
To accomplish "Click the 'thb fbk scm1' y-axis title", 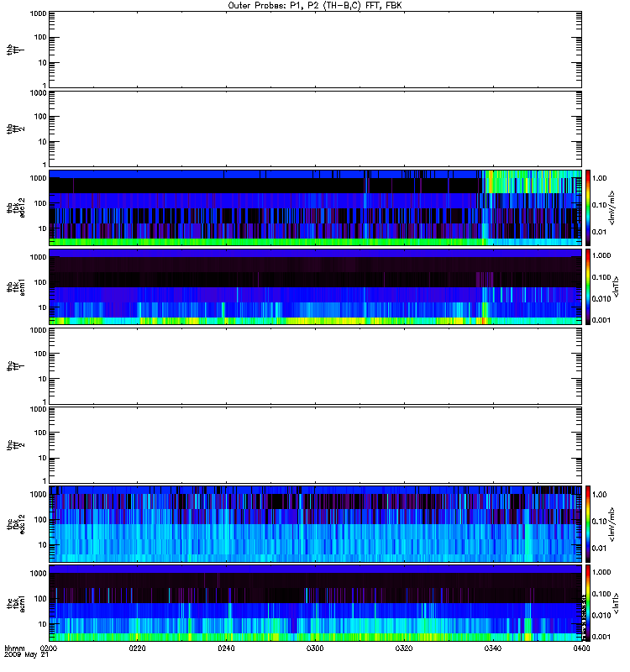I will click(15, 286).
